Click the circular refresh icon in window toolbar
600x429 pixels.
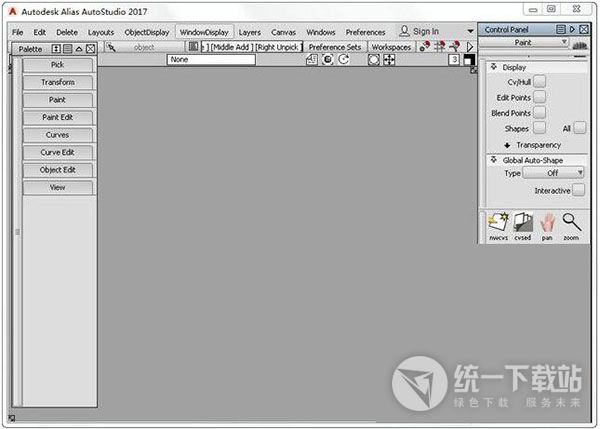(x=344, y=60)
